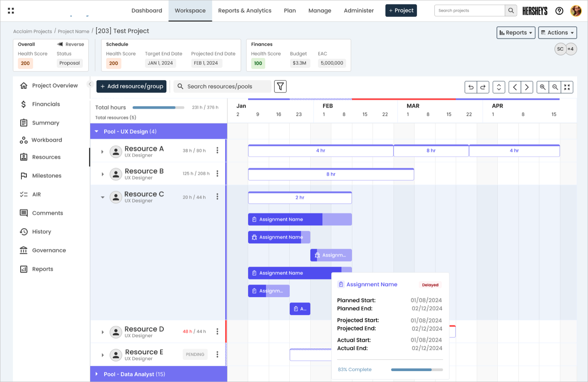Expand Resource A row
Image resolution: width=588 pixels, height=382 pixels.
pyautogui.click(x=102, y=152)
